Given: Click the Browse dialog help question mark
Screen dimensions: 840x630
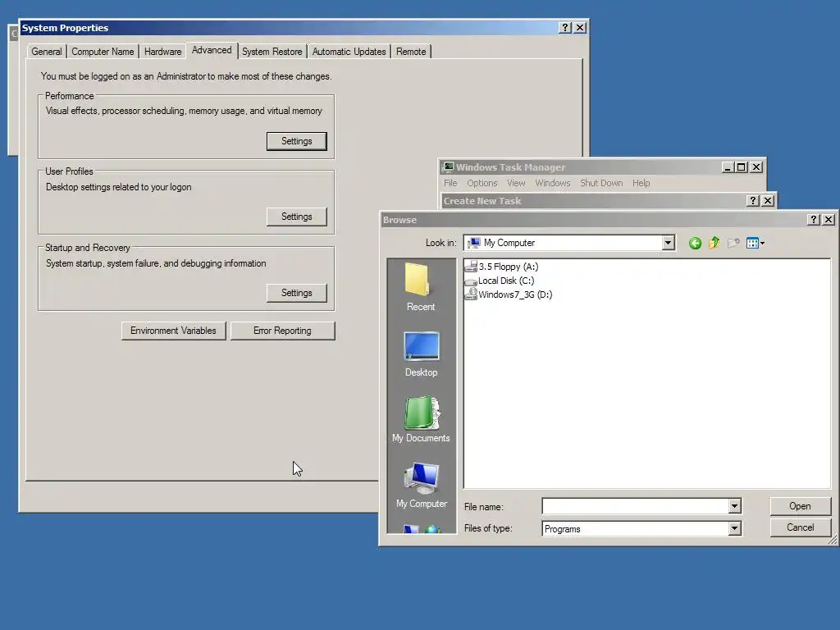Looking at the screenshot, I should (x=813, y=220).
